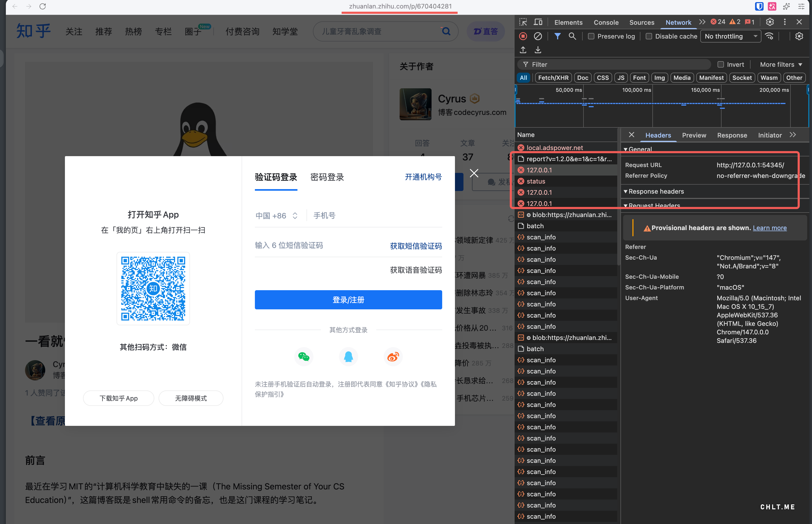Click the 登录/注册 button
This screenshot has width=812, height=524.
click(x=348, y=300)
